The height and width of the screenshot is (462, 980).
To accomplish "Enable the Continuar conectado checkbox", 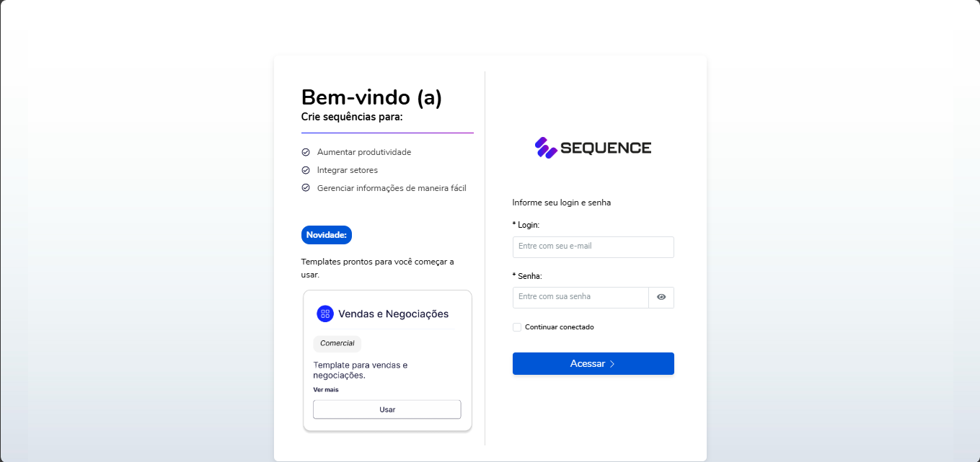I will (517, 327).
